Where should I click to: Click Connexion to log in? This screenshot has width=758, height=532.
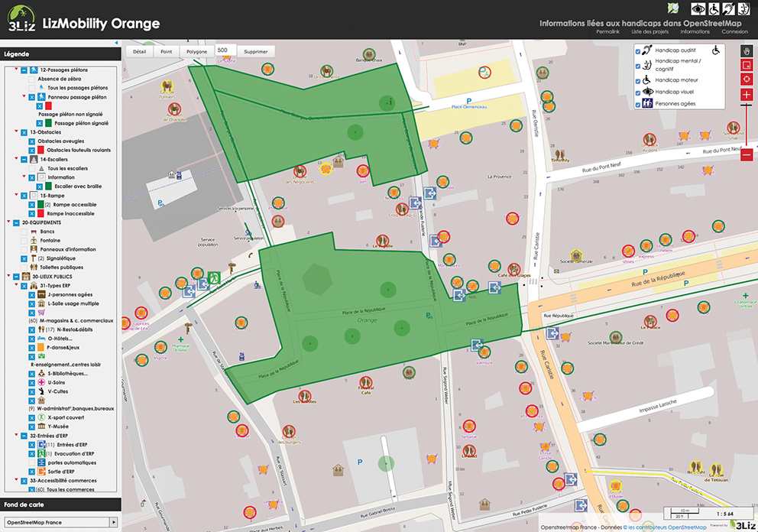[x=735, y=31]
